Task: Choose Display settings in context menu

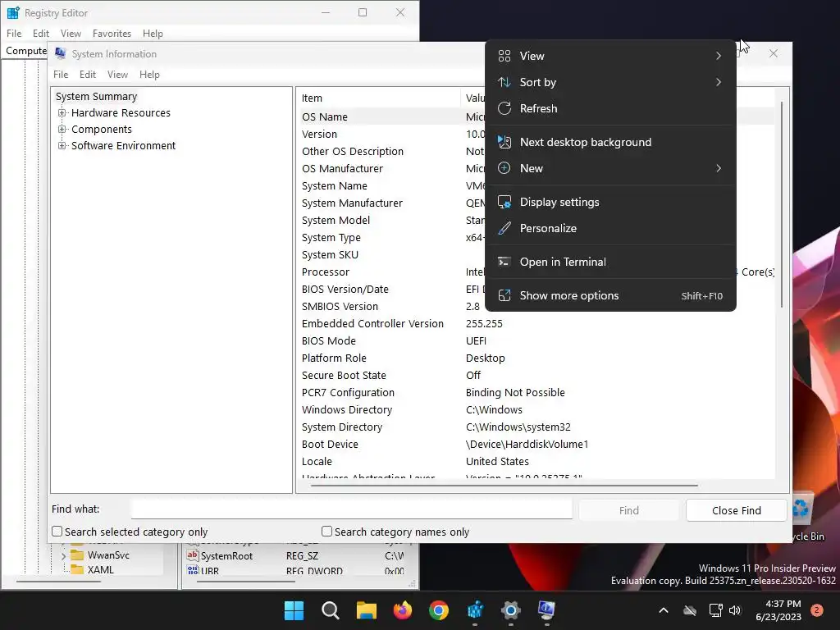Action: click(x=610, y=202)
